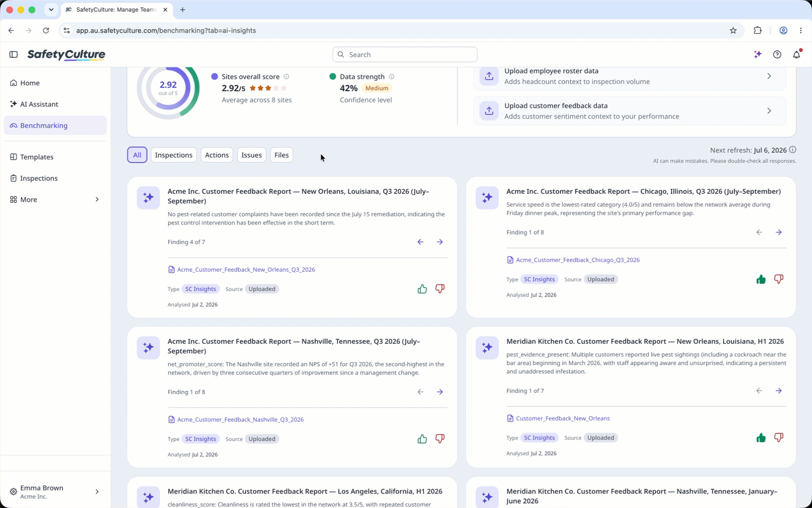Image resolution: width=812 pixels, height=508 pixels.
Task: Thumbs down the Meridian New Orleans finding
Action: (779, 438)
